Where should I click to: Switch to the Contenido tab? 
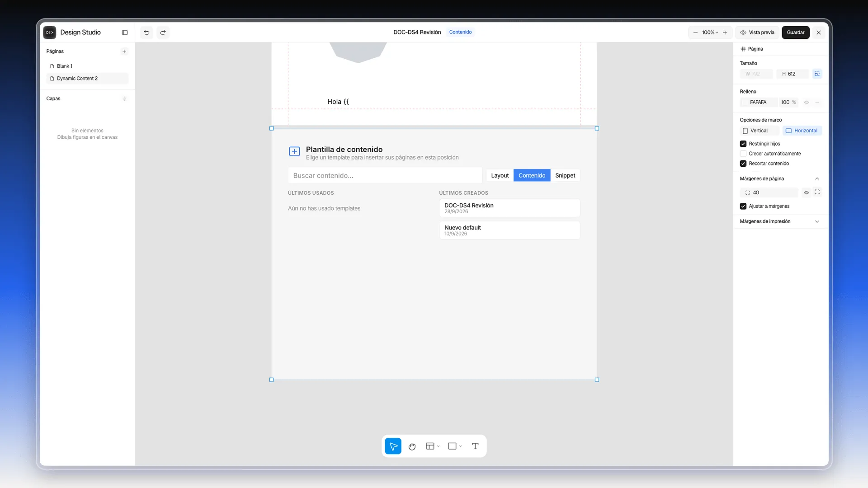pyautogui.click(x=532, y=176)
